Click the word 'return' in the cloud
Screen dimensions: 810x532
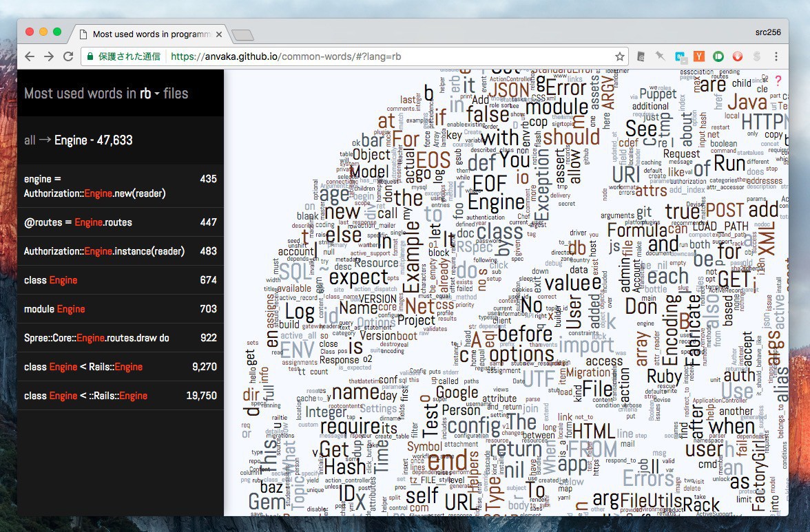pos(515,449)
